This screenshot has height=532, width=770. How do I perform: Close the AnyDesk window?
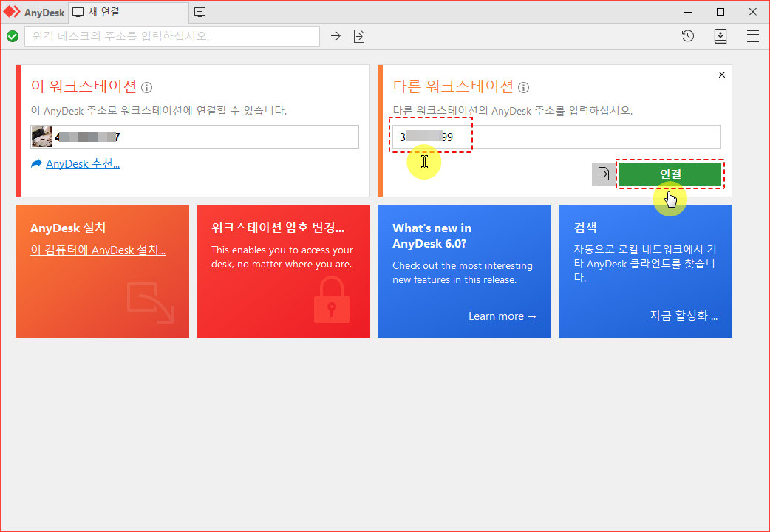click(x=753, y=12)
